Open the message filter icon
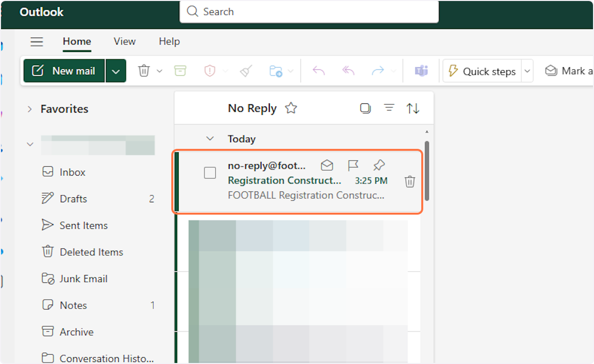The height and width of the screenshot is (364, 594). pos(390,108)
